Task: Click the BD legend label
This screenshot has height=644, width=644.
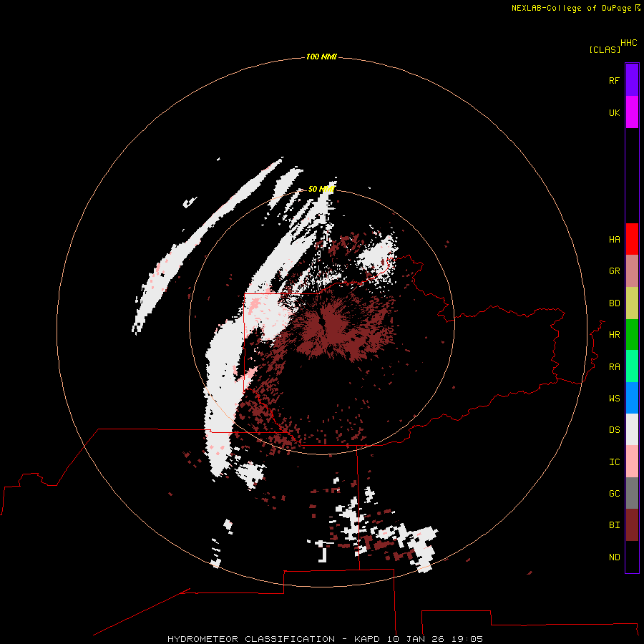Action: (614, 303)
